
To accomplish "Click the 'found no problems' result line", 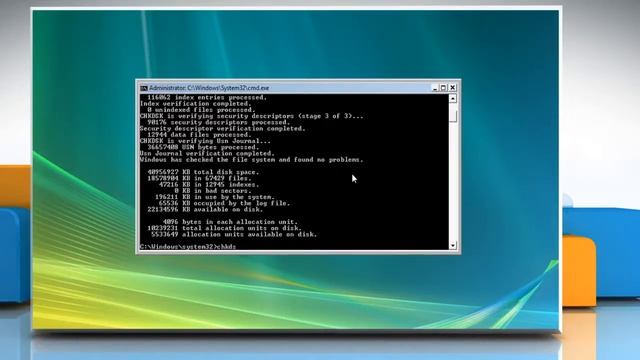I will [x=251, y=160].
